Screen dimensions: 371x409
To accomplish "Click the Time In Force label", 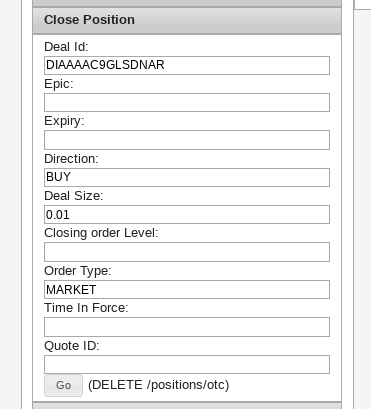I will coord(86,308).
